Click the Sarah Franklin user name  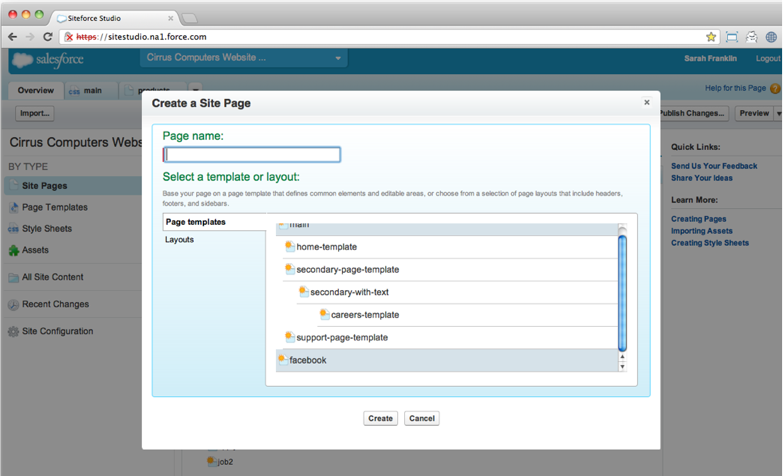[x=710, y=58]
